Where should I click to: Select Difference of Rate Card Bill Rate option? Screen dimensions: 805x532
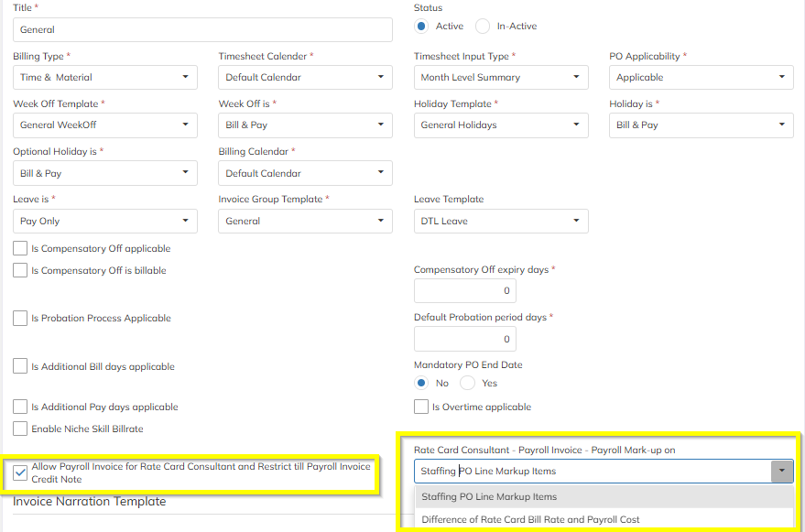pos(530,520)
